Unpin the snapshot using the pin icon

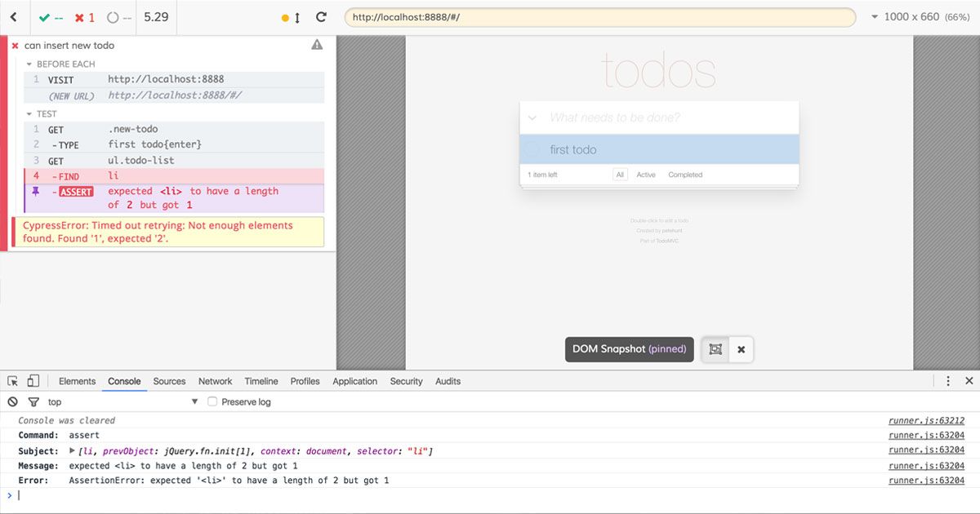pyautogui.click(x=35, y=191)
